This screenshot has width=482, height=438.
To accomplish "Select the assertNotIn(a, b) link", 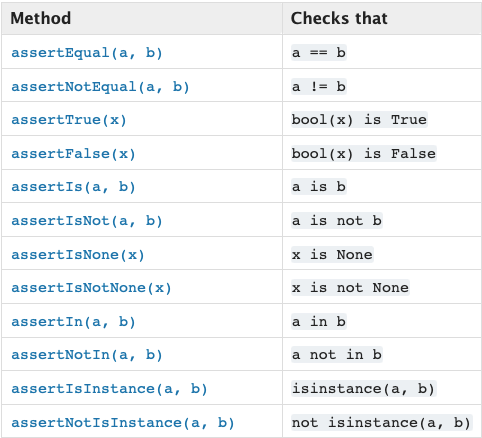I will [87, 355].
